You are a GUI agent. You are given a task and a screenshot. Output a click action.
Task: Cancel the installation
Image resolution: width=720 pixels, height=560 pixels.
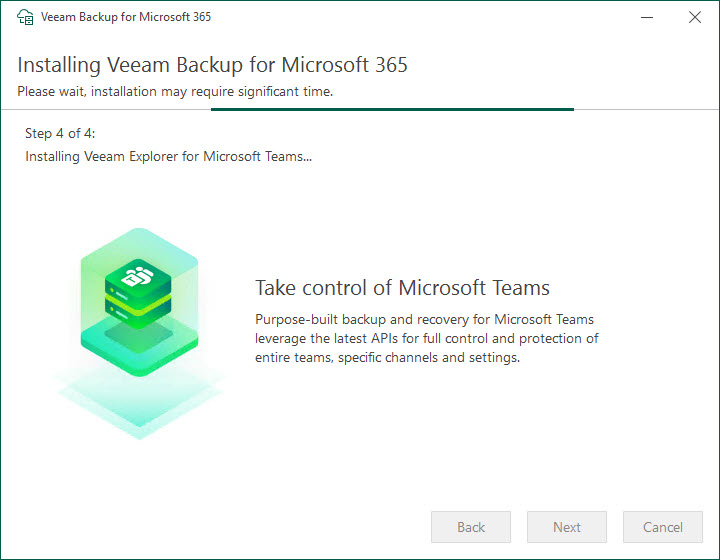[663, 527]
